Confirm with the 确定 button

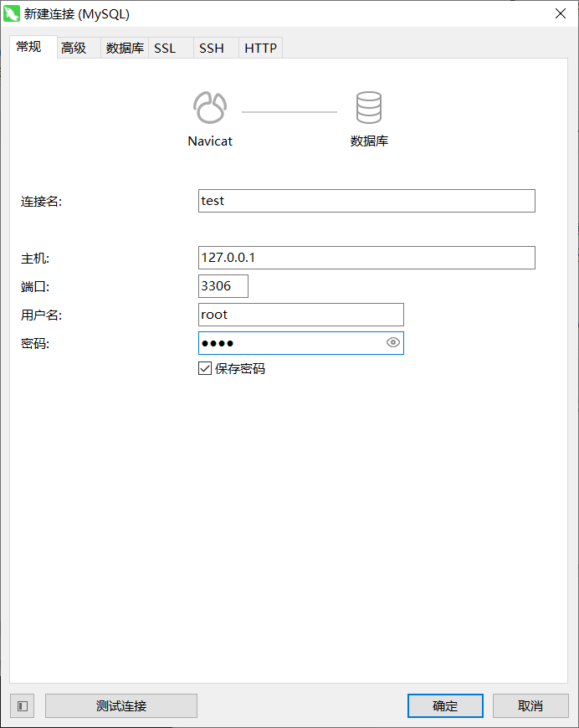[445, 706]
